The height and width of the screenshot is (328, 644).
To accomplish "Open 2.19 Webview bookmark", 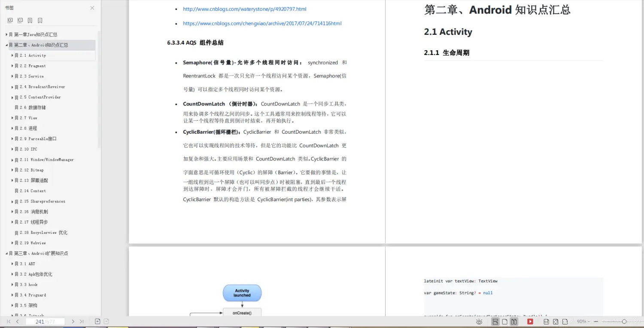I will (x=33, y=243).
